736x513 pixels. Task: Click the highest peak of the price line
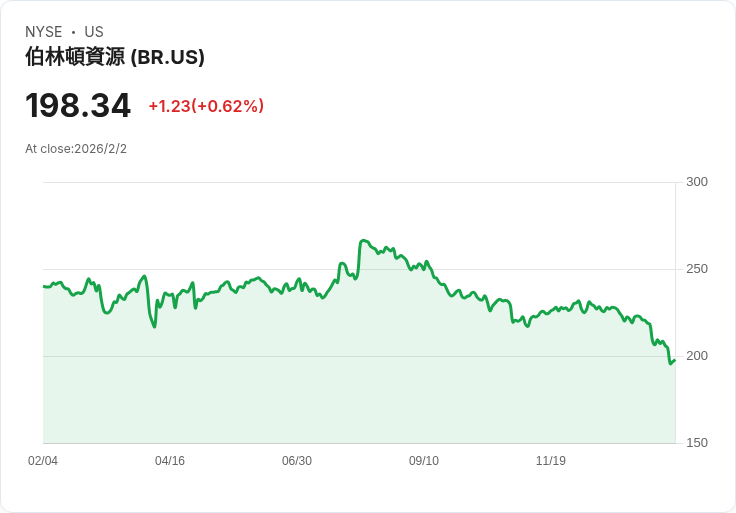coord(363,241)
